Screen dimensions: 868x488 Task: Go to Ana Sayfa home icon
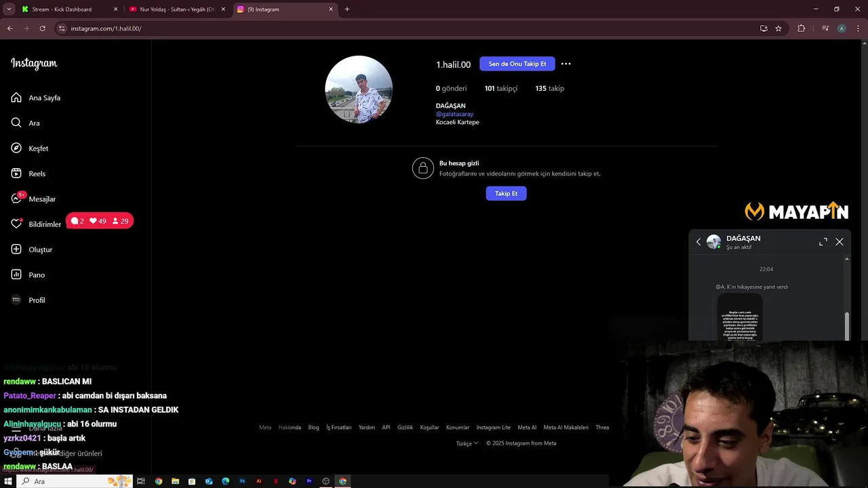click(16, 98)
